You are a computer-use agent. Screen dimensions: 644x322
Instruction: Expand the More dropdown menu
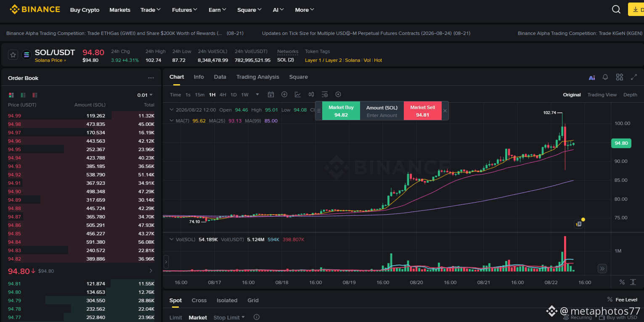(305, 10)
